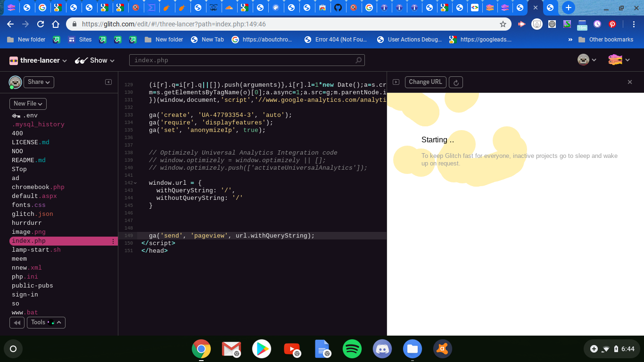
Task: Open the Files app from shelf
Action: coord(413,349)
